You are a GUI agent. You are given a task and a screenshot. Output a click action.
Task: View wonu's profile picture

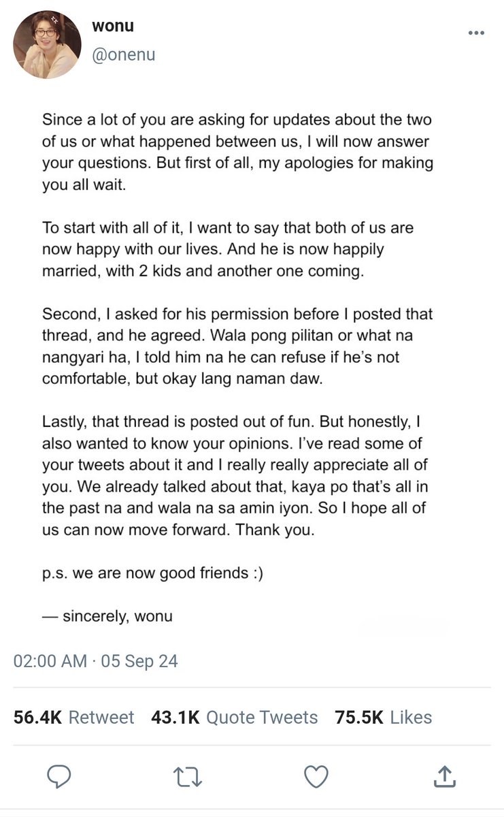coord(47,44)
